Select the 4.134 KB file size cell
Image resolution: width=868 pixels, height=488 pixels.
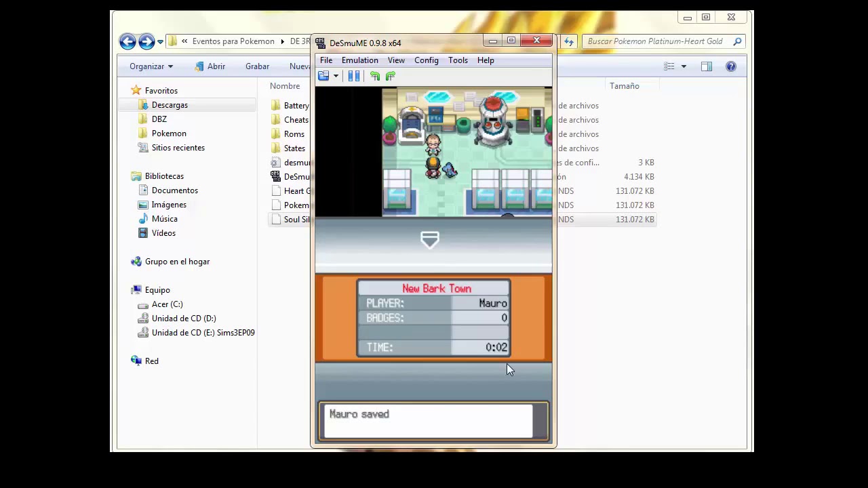pos(639,177)
